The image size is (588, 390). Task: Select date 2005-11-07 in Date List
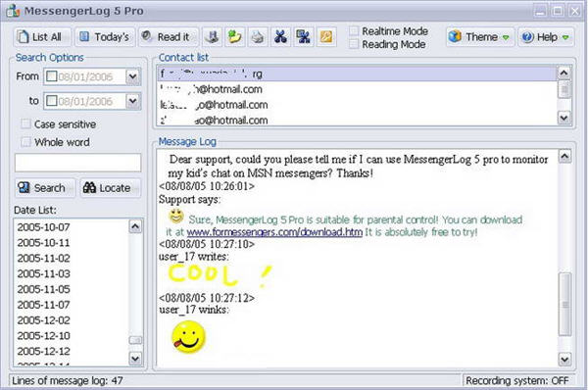(43, 305)
